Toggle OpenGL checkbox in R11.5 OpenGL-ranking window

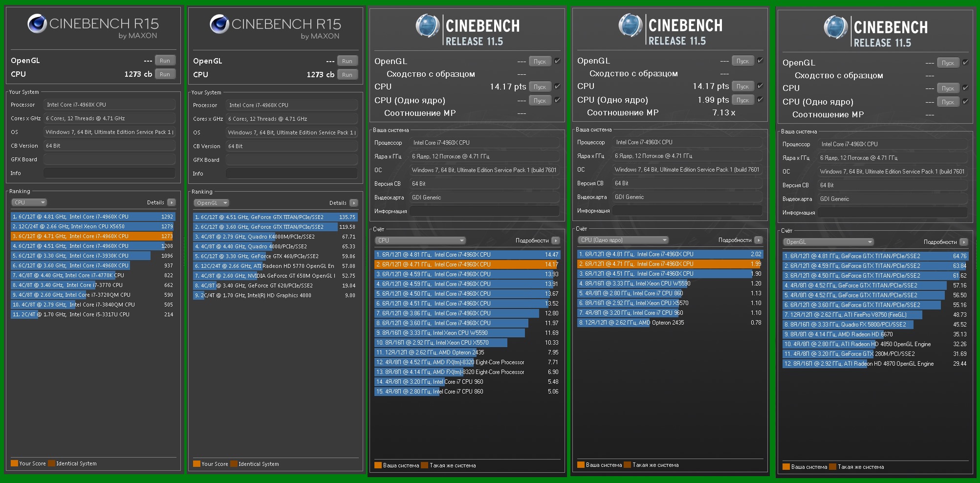click(965, 63)
